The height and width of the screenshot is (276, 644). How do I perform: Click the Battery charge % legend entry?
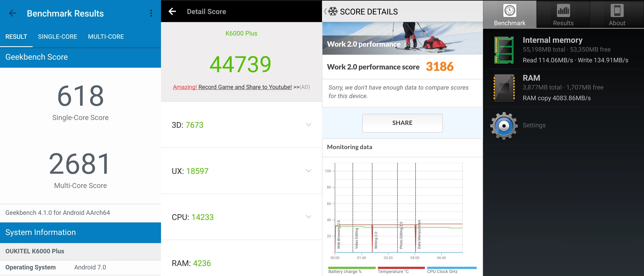click(352, 270)
